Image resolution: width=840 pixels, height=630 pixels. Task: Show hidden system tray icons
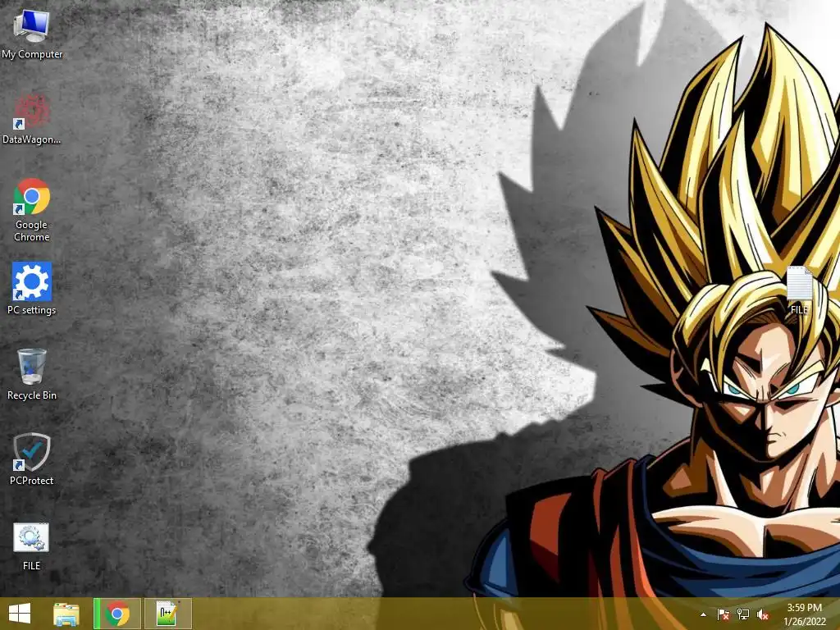point(703,614)
